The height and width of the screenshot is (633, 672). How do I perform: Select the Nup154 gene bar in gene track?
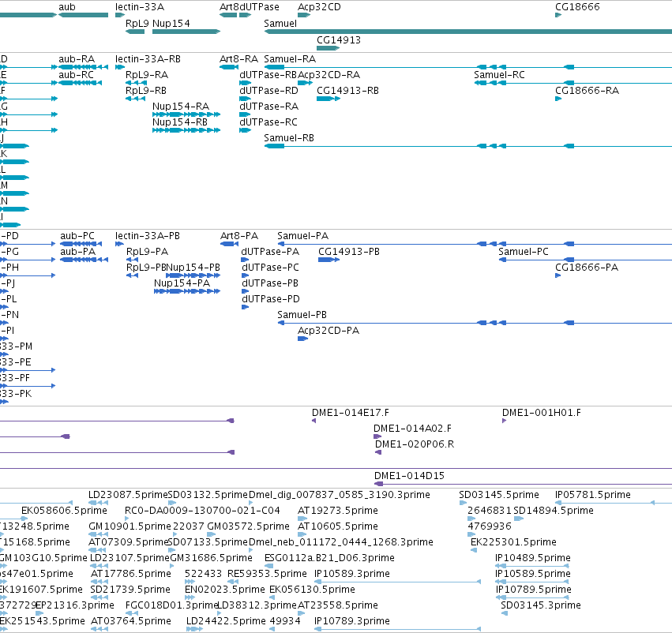point(186,32)
